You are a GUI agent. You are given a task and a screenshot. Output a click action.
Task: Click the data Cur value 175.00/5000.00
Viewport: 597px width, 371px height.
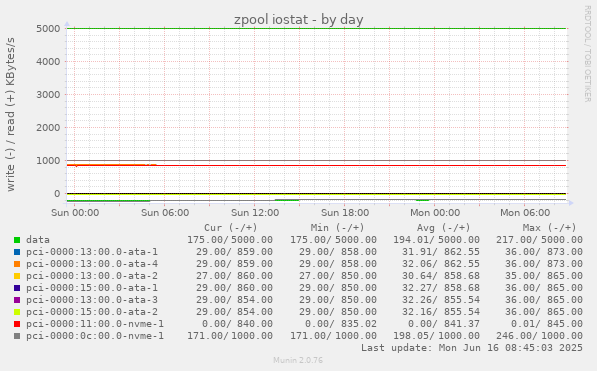click(230, 240)
